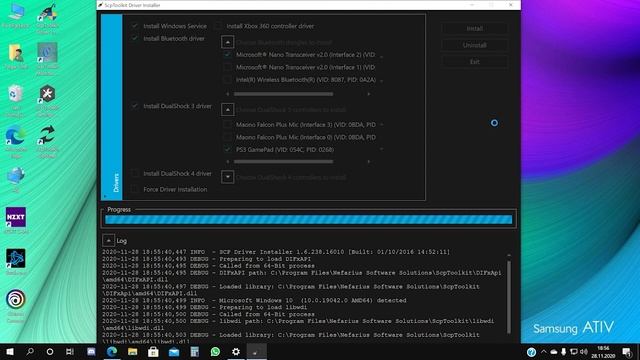Toggle Install Xbox 360 controller driver checkbox
The height and width of the screenshot is (360, 640).
218,26
